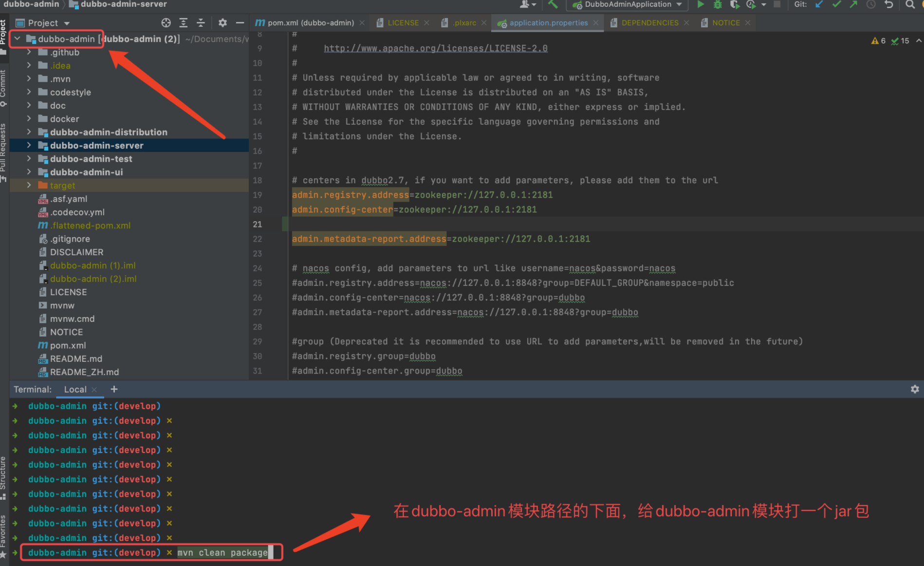This screenshot has width=924, height=566.
Task: Switch to the .plxarc editor tab
Action: pos(464,23)
